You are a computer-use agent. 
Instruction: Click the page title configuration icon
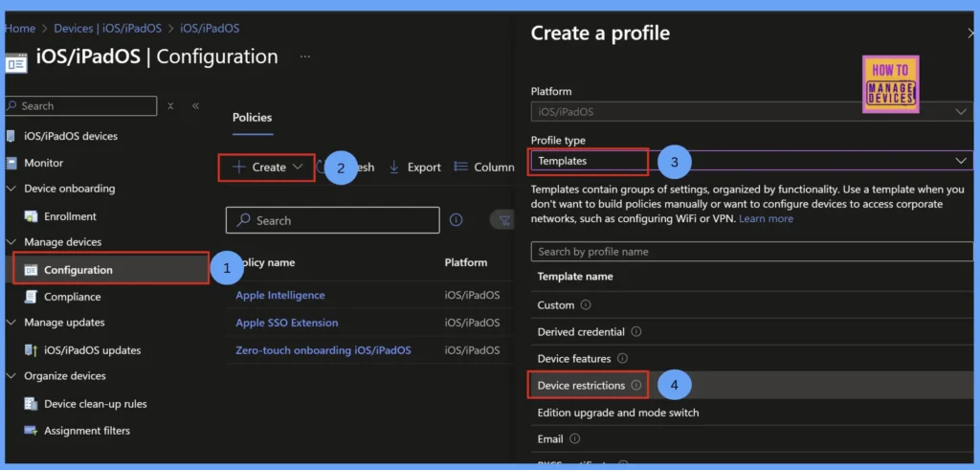pyautogui.click(x=15, y=63)
